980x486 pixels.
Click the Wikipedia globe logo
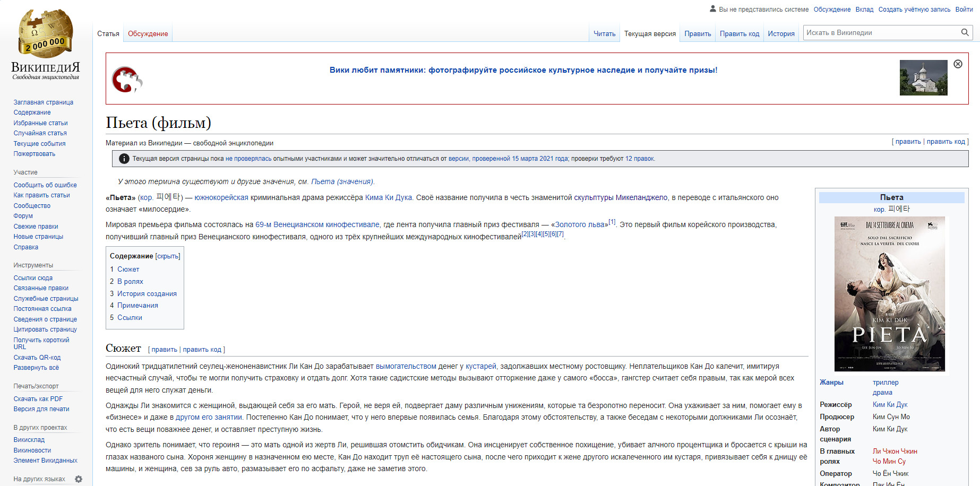(x=45, y=33)
